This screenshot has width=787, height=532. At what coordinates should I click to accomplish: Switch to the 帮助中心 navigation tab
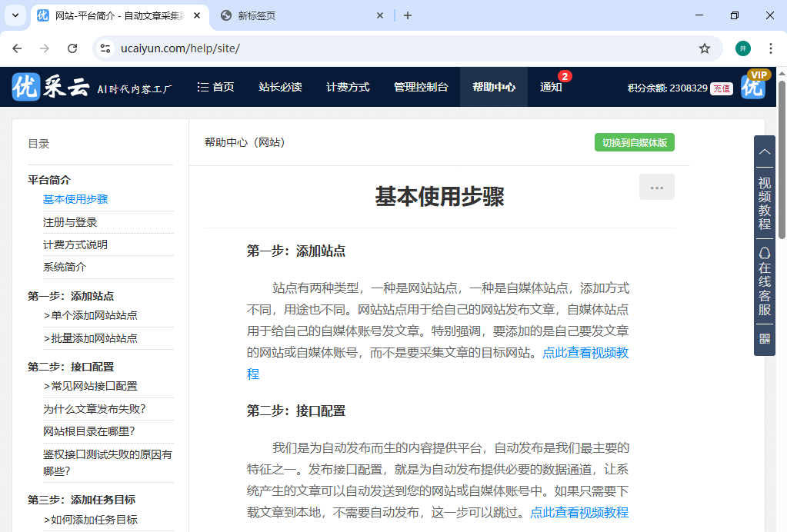(493, 87)
